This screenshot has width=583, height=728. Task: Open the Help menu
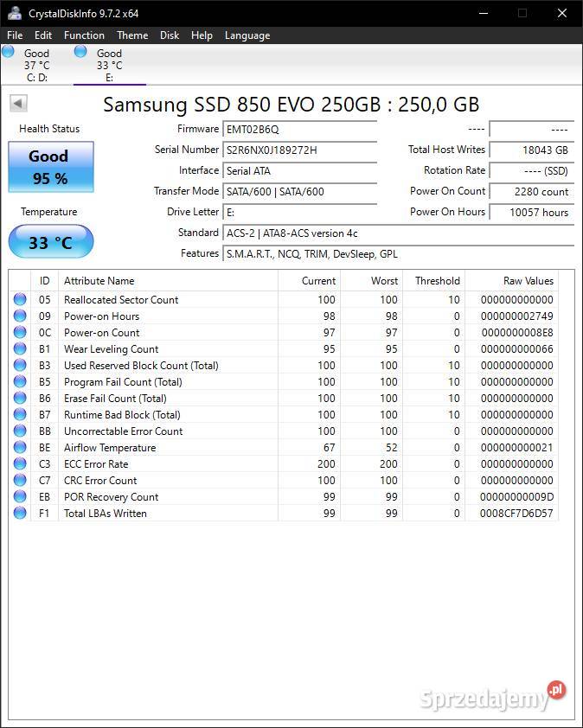click(202, 35)
